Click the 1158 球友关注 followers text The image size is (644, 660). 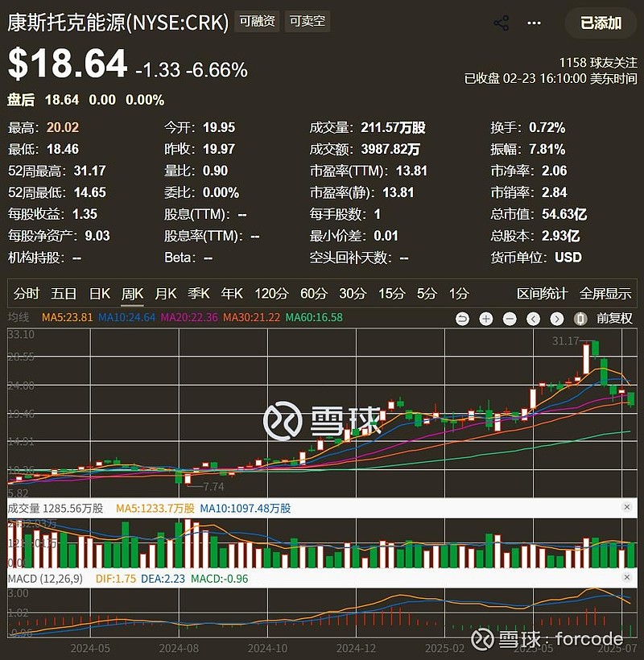[597, 63]
